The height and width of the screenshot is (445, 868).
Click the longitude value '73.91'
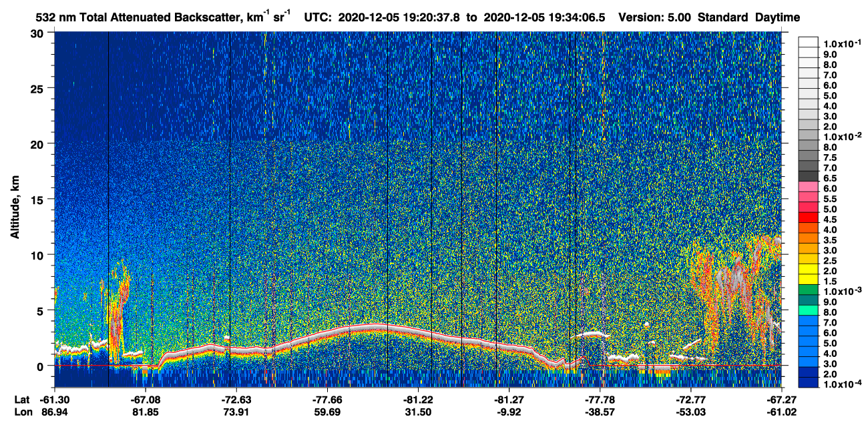[236, 412]
